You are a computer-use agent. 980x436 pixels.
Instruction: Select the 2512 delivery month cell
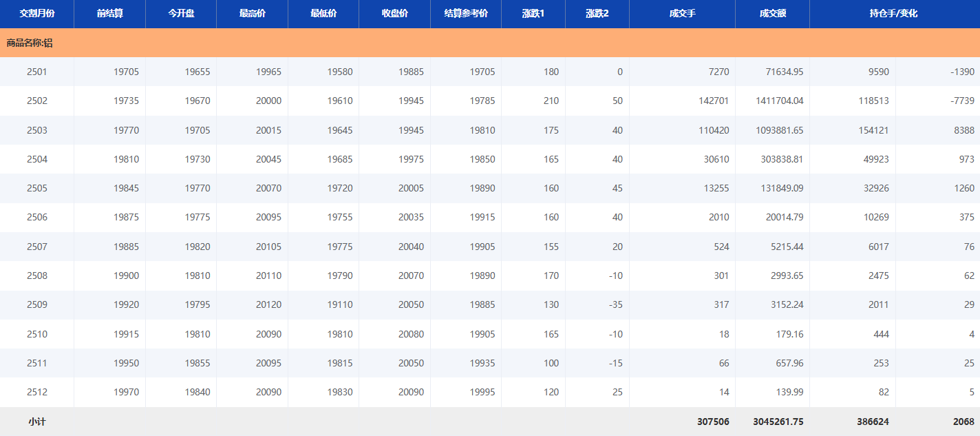point(37,392)
